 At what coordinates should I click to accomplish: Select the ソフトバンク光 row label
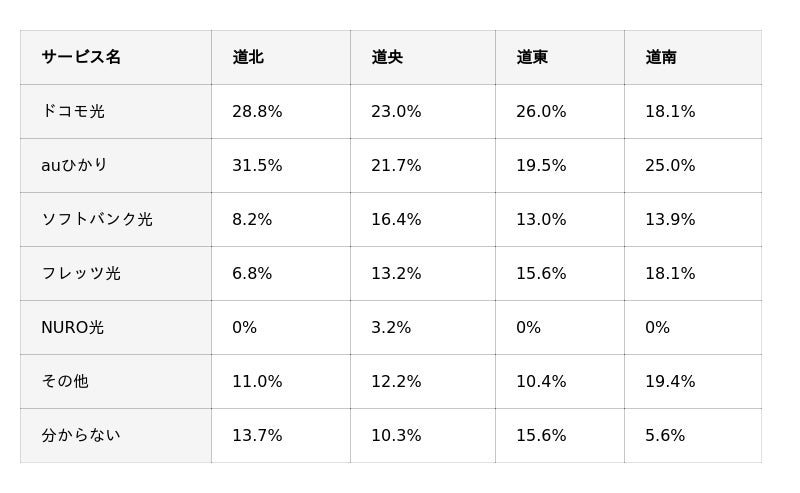pyautogui.click(x=97, y=219)
